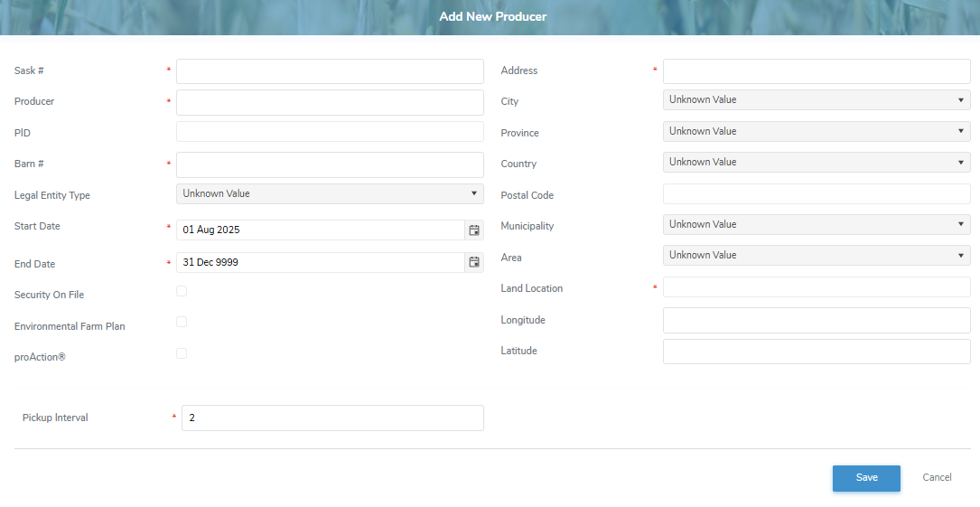
Task: Select the Province dropdown
Action: [817, 131]
